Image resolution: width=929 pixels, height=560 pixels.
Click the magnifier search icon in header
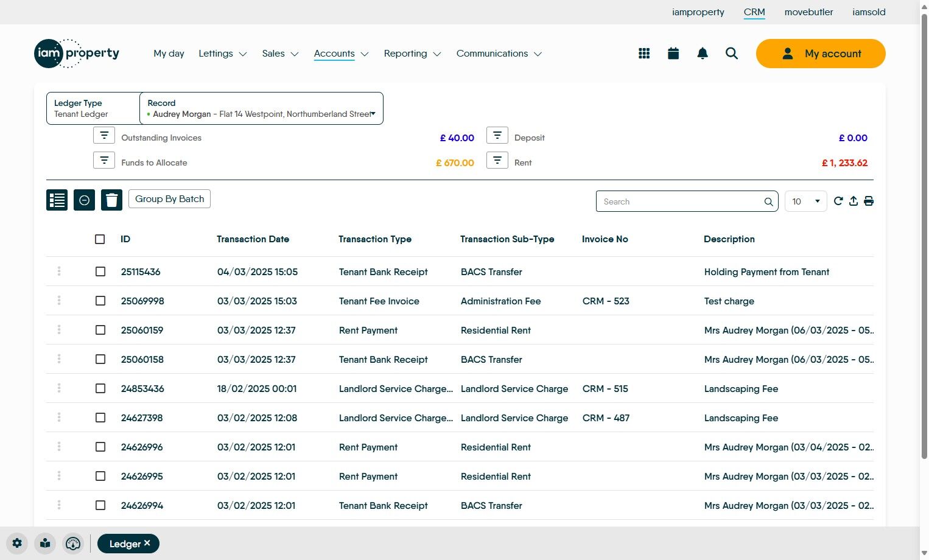732,54
